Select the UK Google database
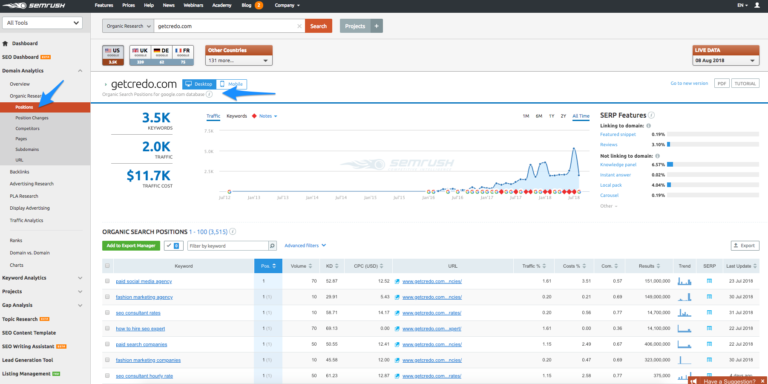 click(x=140, y=55)
